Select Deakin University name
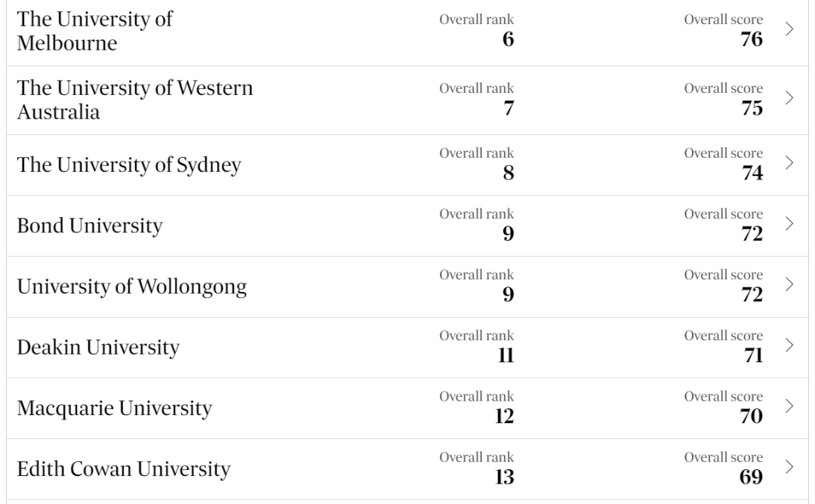 pos(98,348)
